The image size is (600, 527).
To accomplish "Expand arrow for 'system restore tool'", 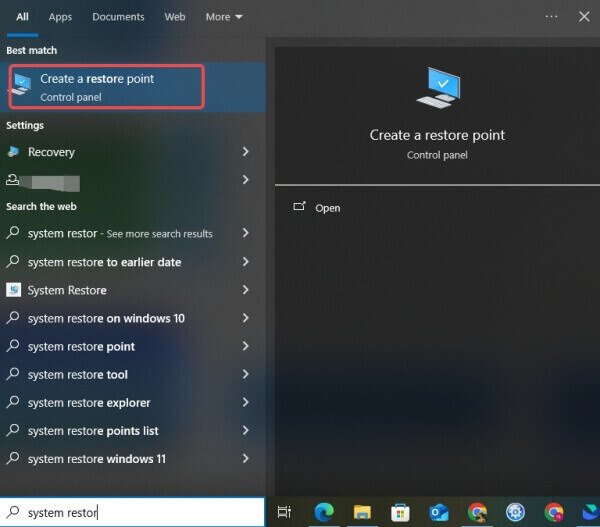I will 246,374.
